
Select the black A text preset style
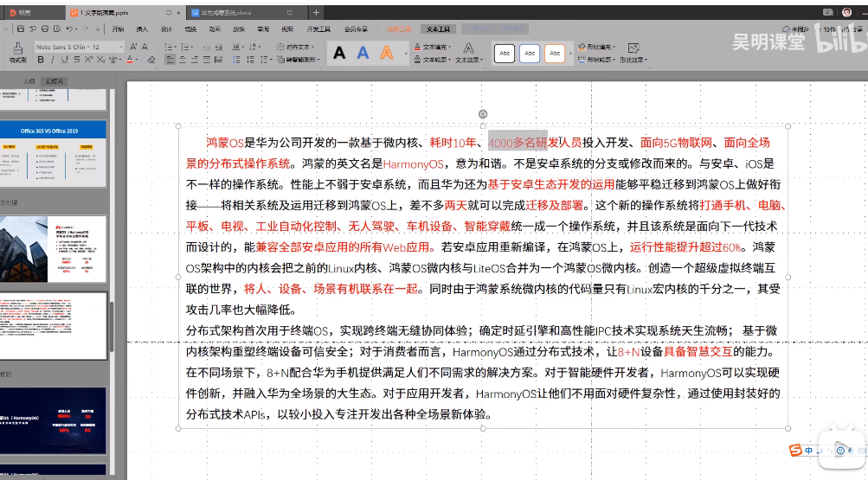(339, 53)
